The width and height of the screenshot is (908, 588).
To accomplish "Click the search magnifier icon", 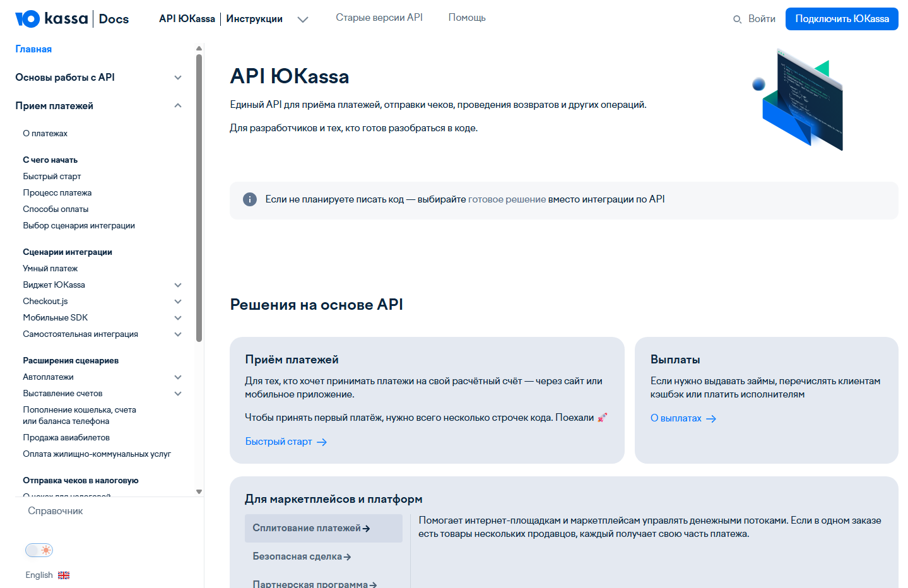I will point(737,20).
